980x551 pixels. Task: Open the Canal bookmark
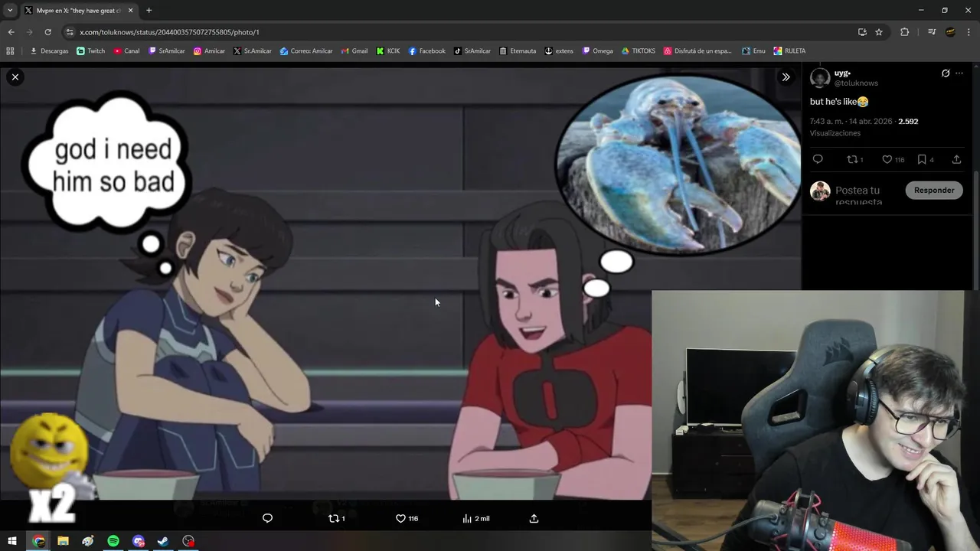127,51
